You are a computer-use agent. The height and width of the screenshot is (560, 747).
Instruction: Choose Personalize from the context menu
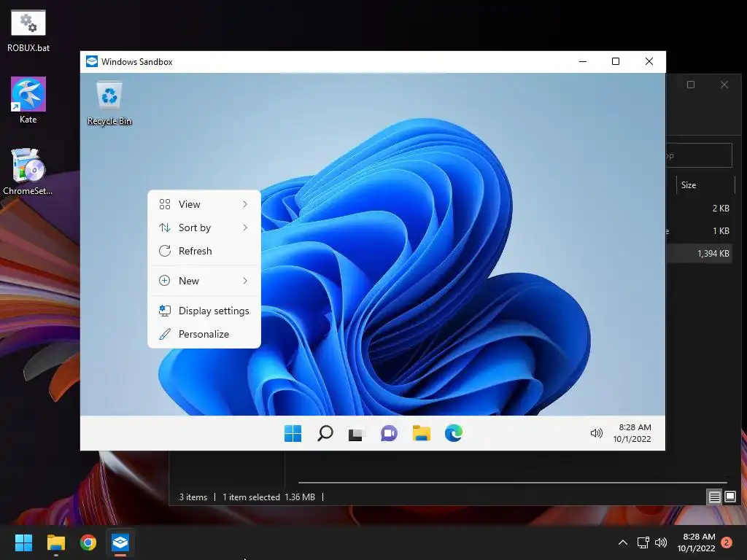tap(204, 334)
